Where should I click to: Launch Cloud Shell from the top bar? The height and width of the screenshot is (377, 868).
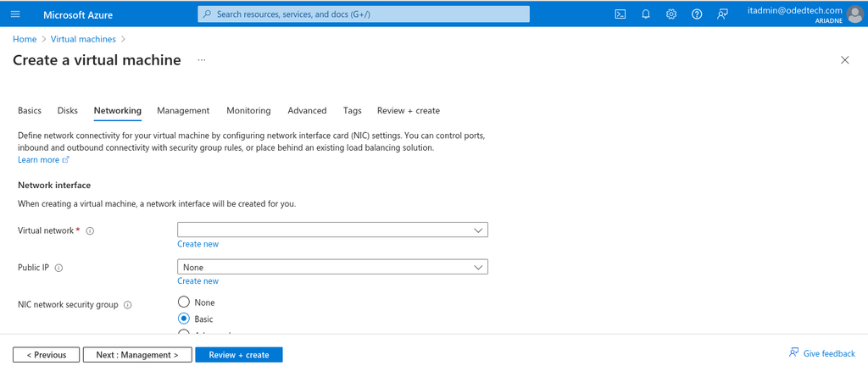620,14
